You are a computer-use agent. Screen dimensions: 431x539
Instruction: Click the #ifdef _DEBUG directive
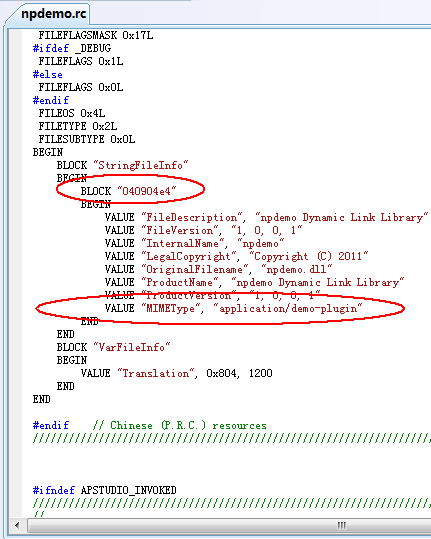(x=72, y=48)
